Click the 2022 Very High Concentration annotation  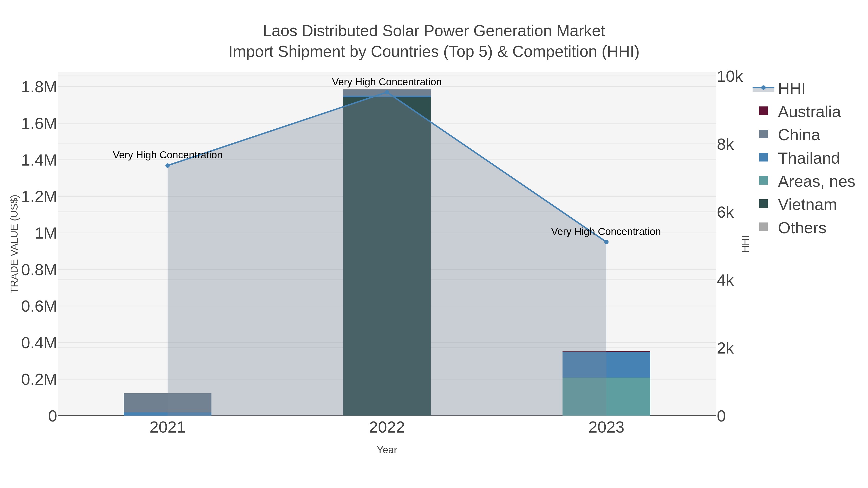387,82
